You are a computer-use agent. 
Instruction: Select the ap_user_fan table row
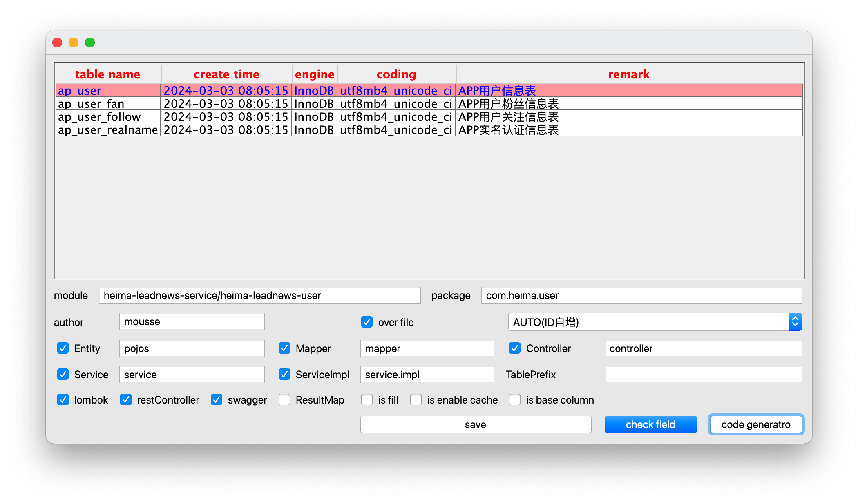point(429,104)
